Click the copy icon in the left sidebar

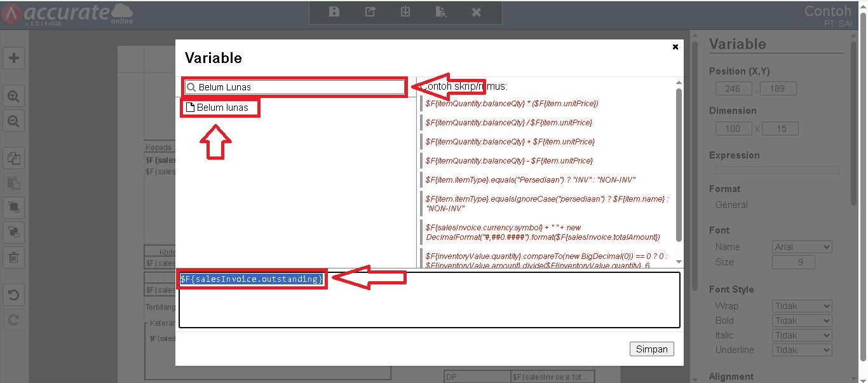point(13,158)
